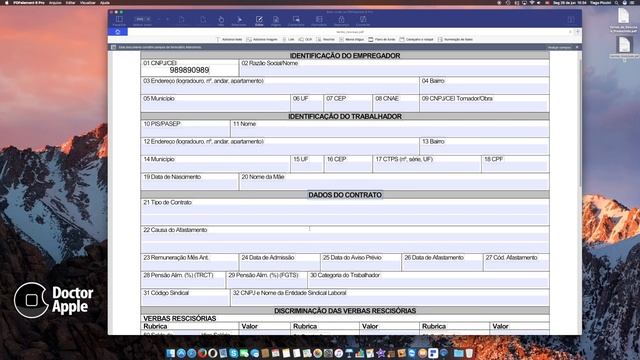Image resolution: width=640 pixels, height=360 pixels.
Task: Open the Visualizar menu
Action: point(88,2)
